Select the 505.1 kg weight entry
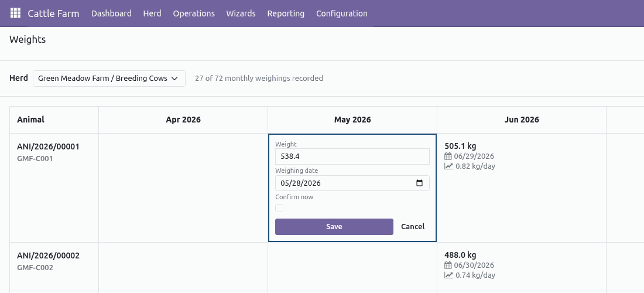This screenshot has height=293, width=644. 460,146
